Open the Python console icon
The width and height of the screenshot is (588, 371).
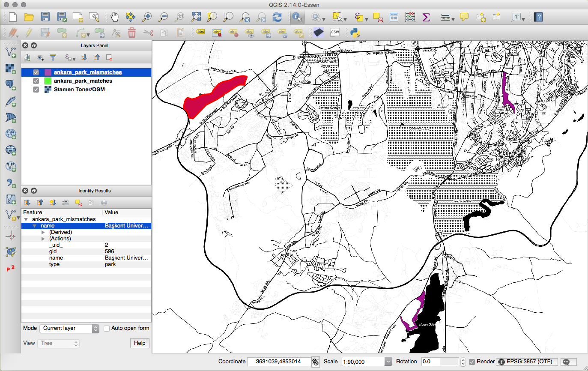click(x=354, y=33)
